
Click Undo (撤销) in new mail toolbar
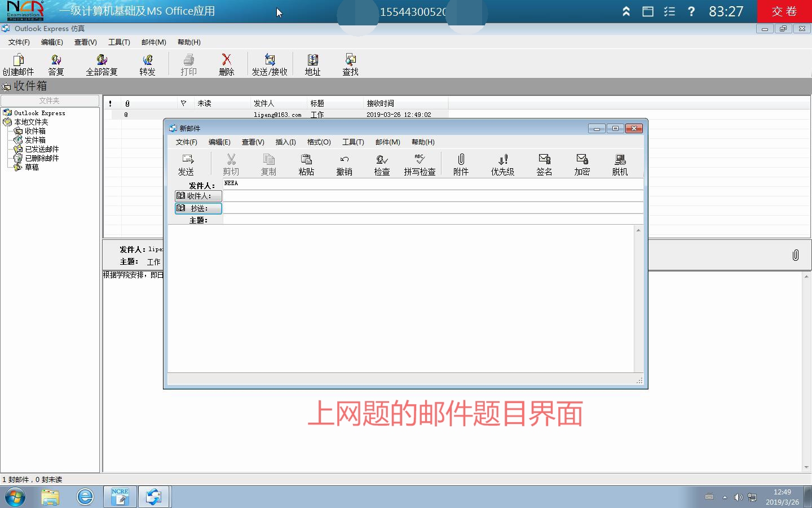click(344, 164)
